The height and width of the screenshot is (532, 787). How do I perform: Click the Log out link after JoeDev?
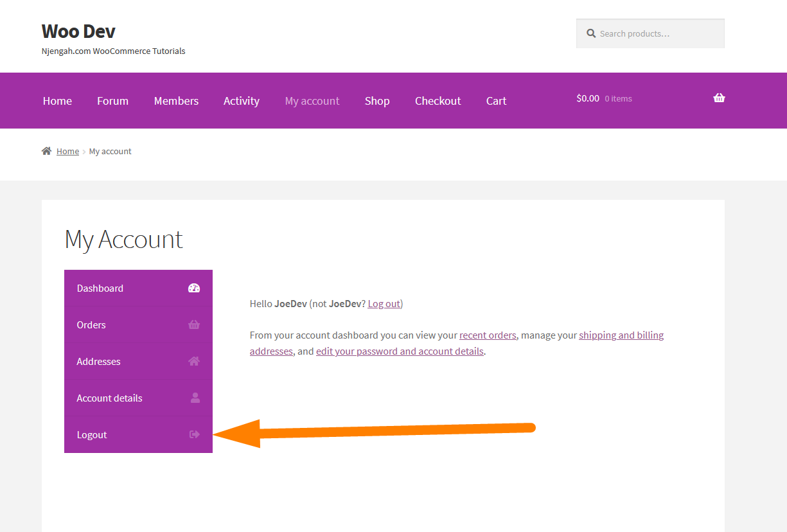pyautogui.click(x=384, y=303)
